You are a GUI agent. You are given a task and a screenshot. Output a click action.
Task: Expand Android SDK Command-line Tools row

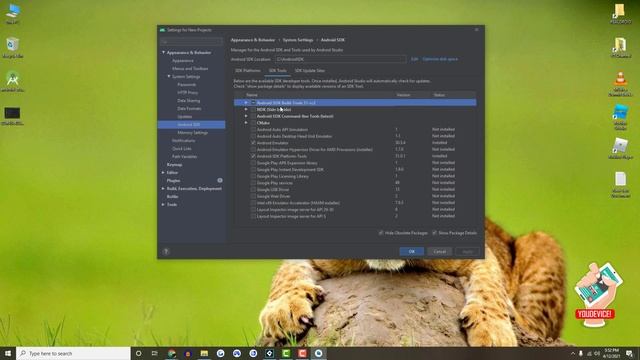[246, 116]
